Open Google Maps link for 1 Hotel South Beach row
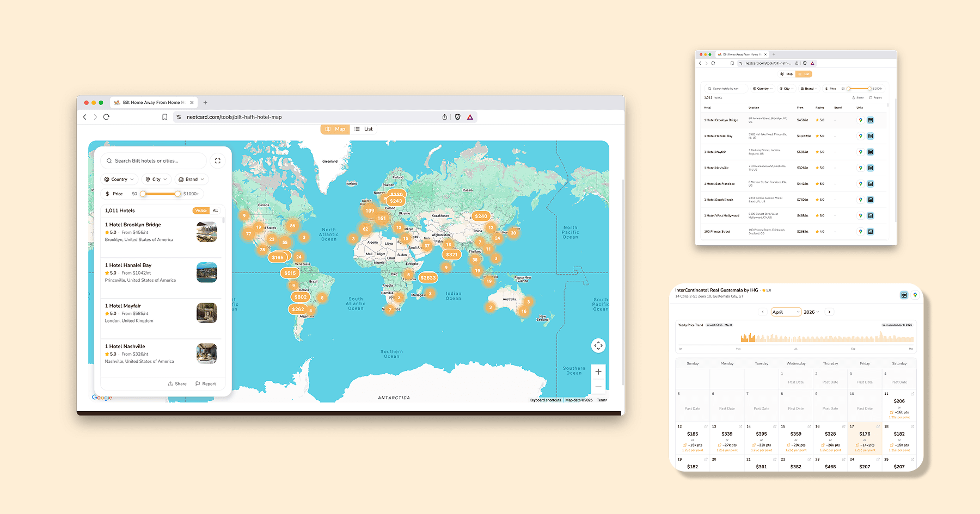This screenshot has width=980, height=514. coord(861,200)
